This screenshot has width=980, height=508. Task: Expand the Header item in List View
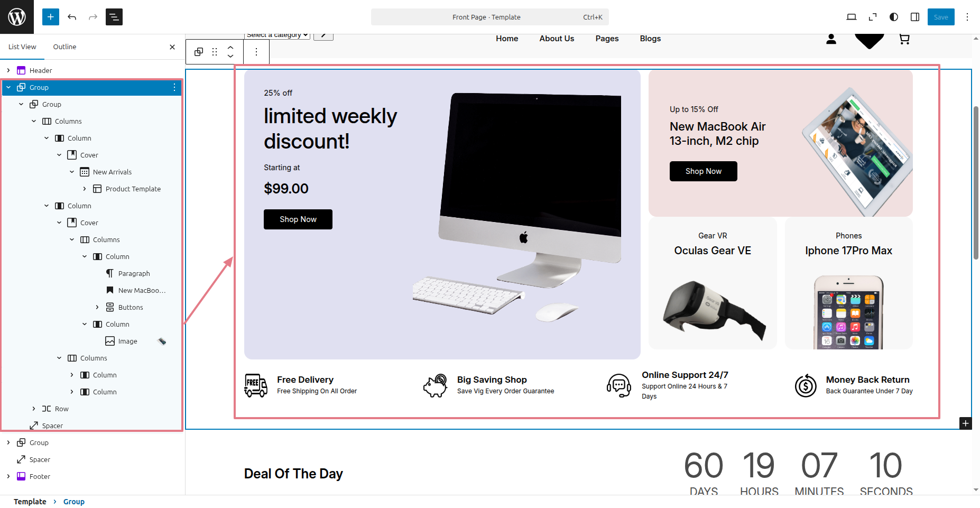pyautogui.click(x=8, y=70)
